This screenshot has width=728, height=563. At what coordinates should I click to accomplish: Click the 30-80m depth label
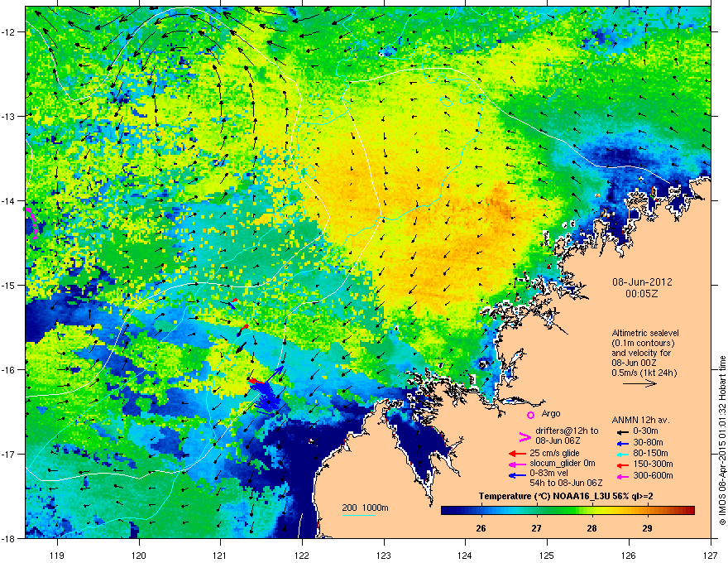[648, 443]
